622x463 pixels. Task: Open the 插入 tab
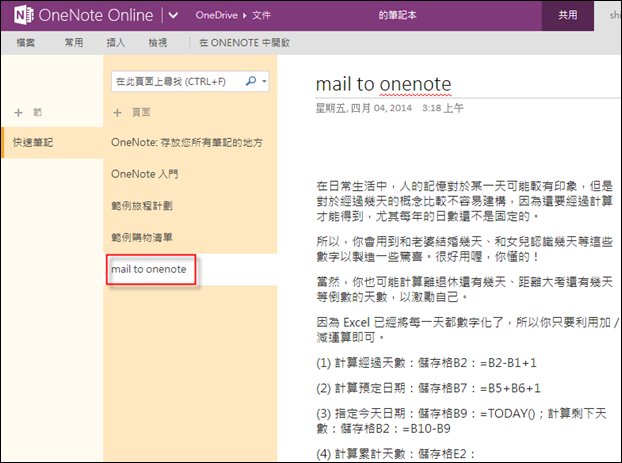116,42
